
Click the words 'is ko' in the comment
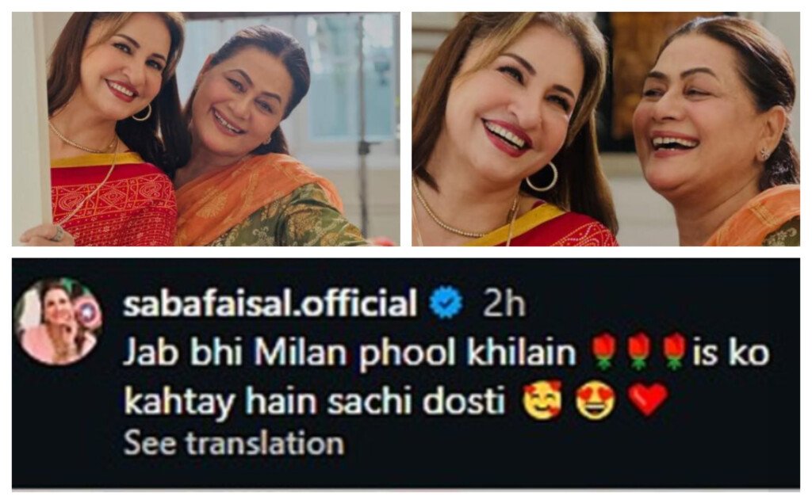click(730, 352)
